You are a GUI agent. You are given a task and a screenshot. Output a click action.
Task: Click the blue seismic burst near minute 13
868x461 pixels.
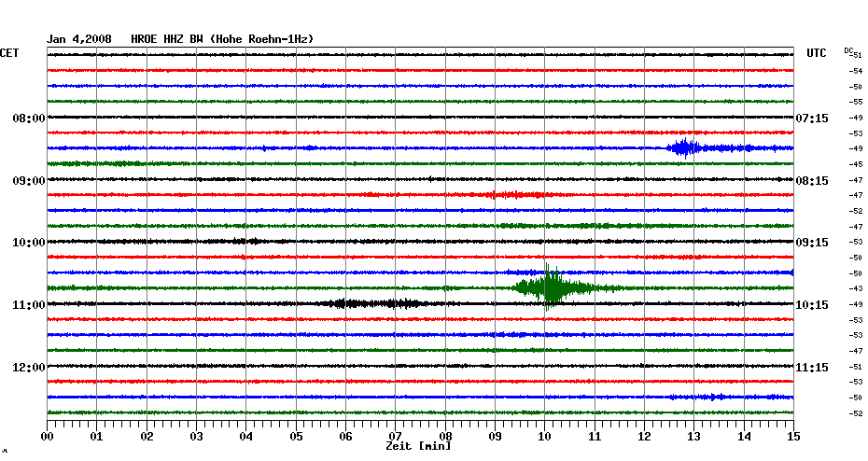click(x=685, y=148)
